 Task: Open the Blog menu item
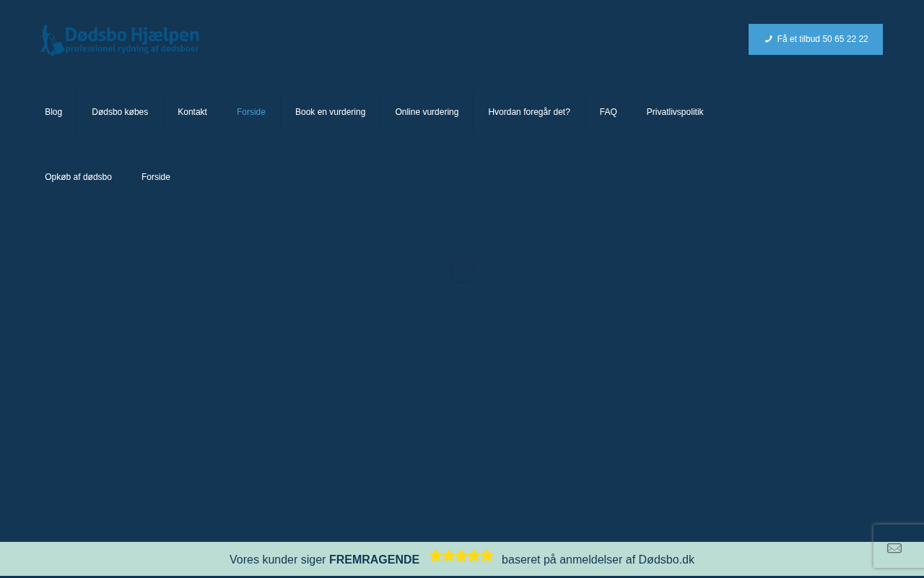pos(53,112)
